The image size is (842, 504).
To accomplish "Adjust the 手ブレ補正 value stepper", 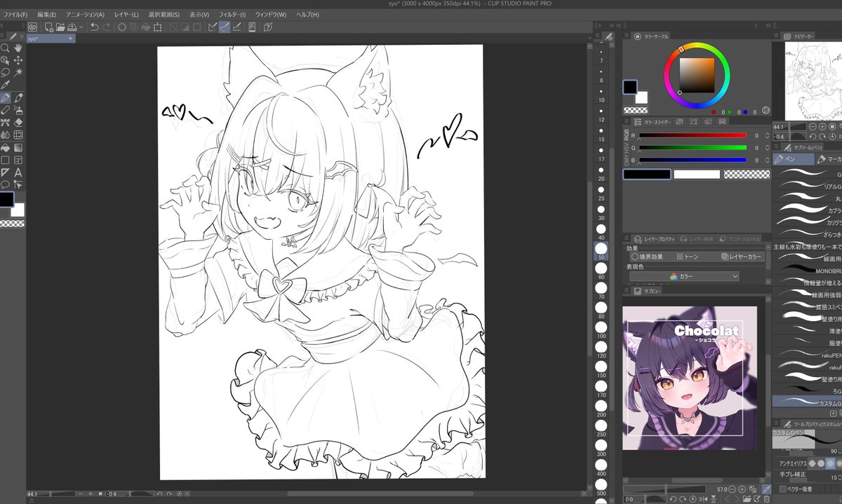I will point(839,477).
